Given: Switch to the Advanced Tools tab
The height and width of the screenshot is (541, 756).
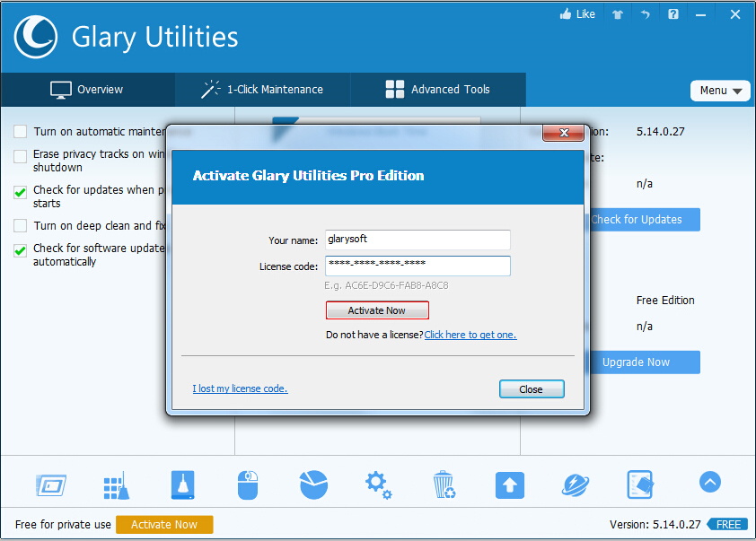Looking at the screenshot, I should (x=437, y=89).
